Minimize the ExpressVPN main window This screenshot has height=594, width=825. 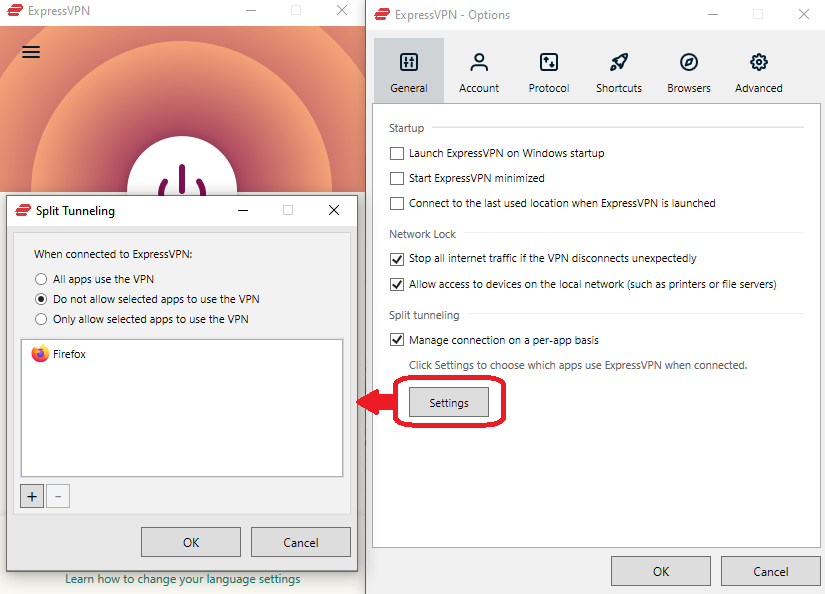click(x=251, y=10)
